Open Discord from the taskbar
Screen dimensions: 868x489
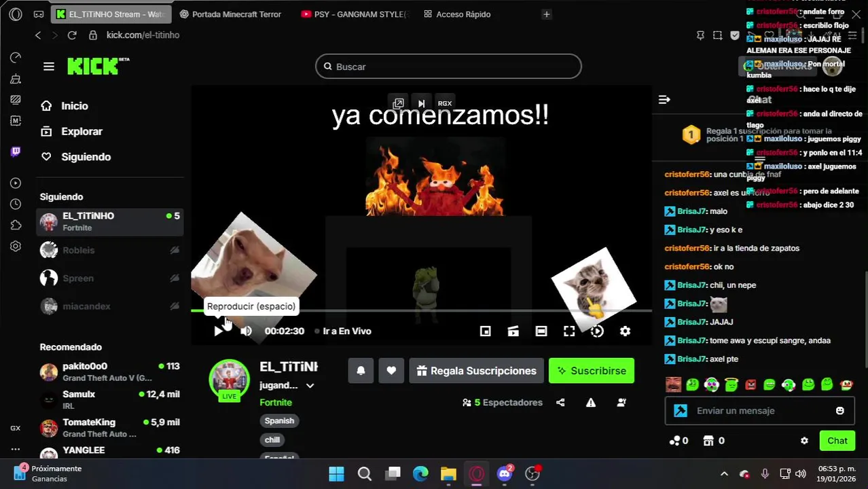point(505,473)
